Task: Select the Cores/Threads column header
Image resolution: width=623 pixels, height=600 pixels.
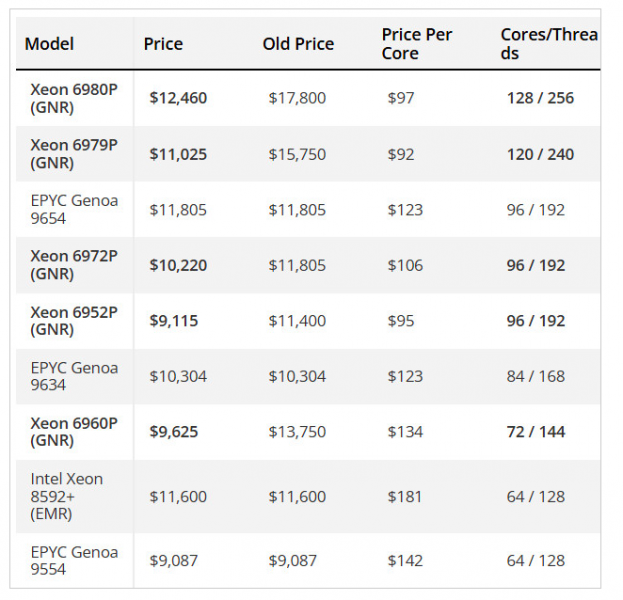Action: tap(548, 43)
